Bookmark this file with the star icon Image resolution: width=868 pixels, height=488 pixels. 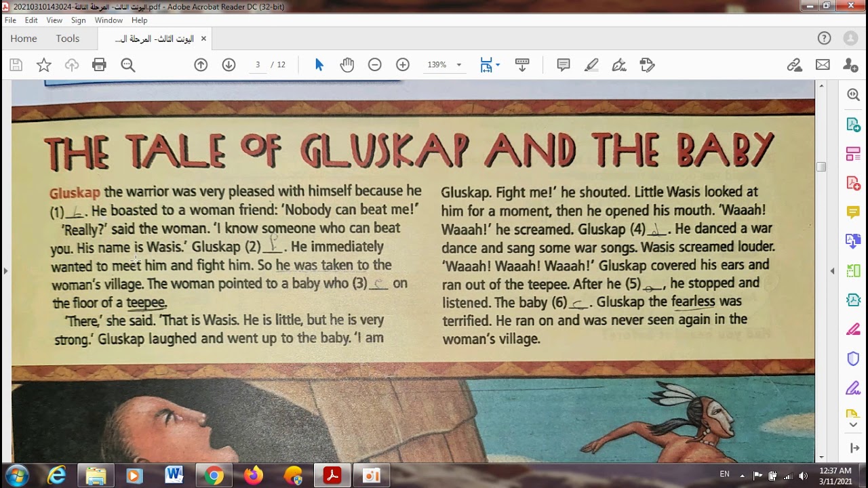(x=44, y=65)
